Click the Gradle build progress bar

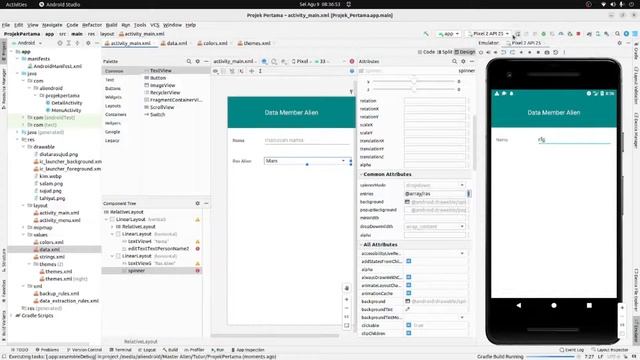coord(551,357)
